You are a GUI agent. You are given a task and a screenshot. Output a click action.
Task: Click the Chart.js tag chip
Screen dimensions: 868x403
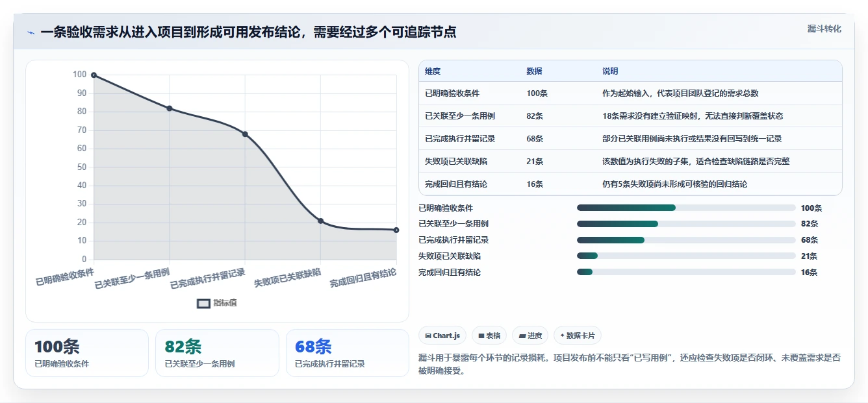click(x=442, y=336)
